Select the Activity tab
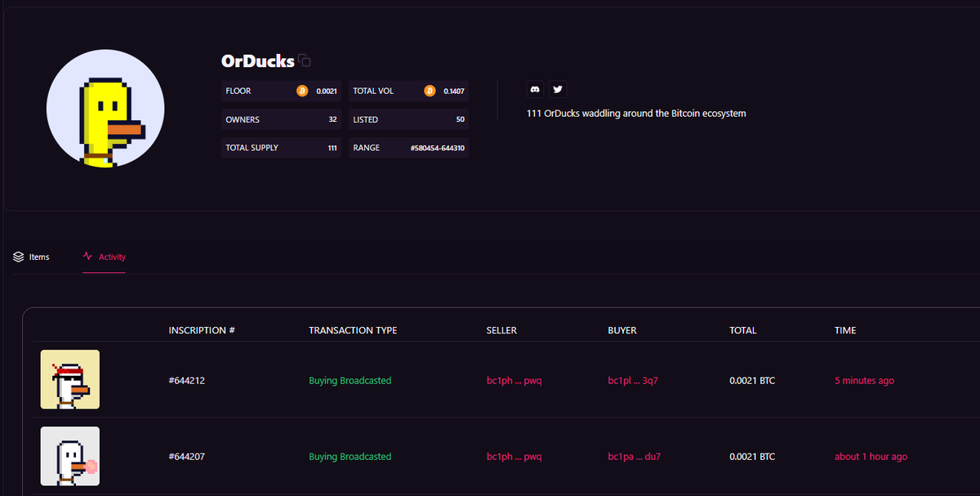Screen dimensions: 980x496 coord(105,257)
